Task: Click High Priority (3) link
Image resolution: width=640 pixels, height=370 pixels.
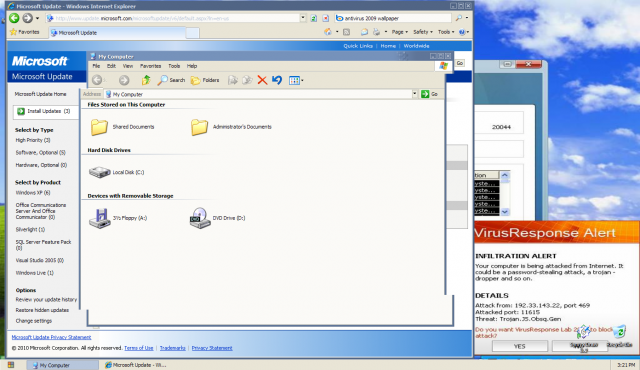Action: [33, 140]
